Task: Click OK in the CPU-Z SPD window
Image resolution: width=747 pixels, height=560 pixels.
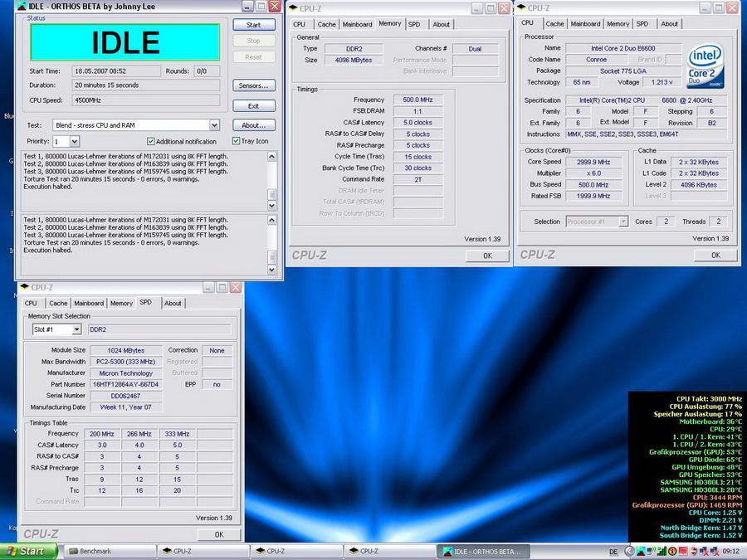Action: tap(218, 535)
